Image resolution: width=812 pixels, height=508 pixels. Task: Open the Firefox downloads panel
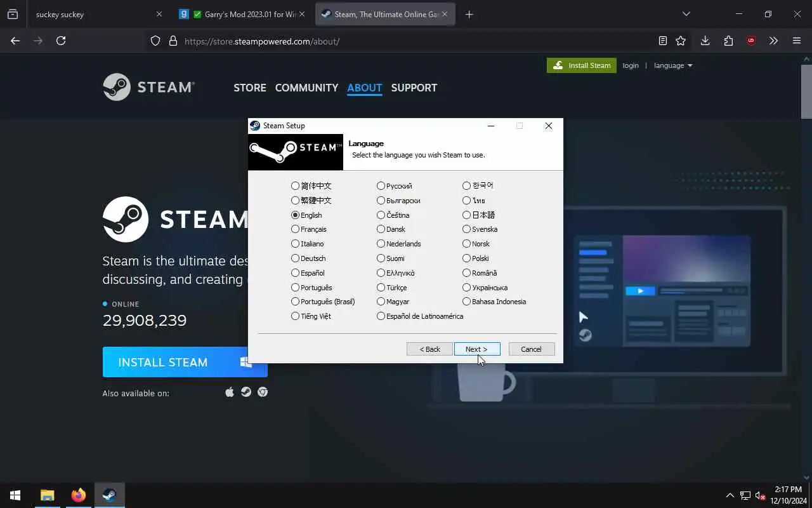tap(705, 41)
